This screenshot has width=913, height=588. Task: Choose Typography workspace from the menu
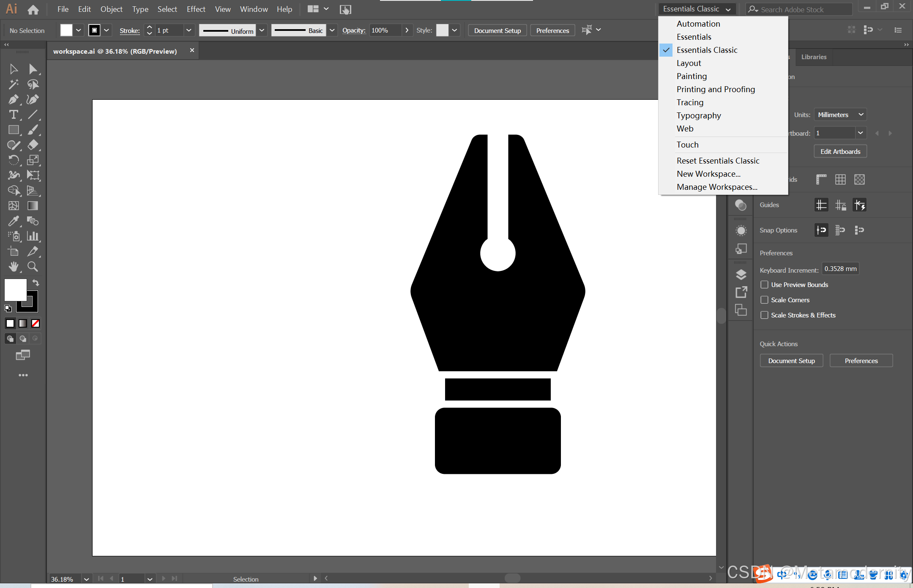pyautogui.click(x=699, y=115)
